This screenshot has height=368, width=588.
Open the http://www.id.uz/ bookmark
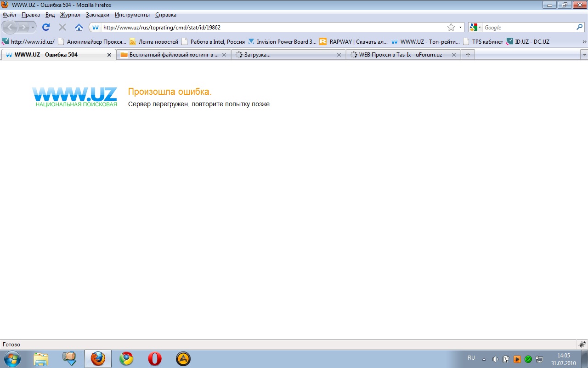28,41
